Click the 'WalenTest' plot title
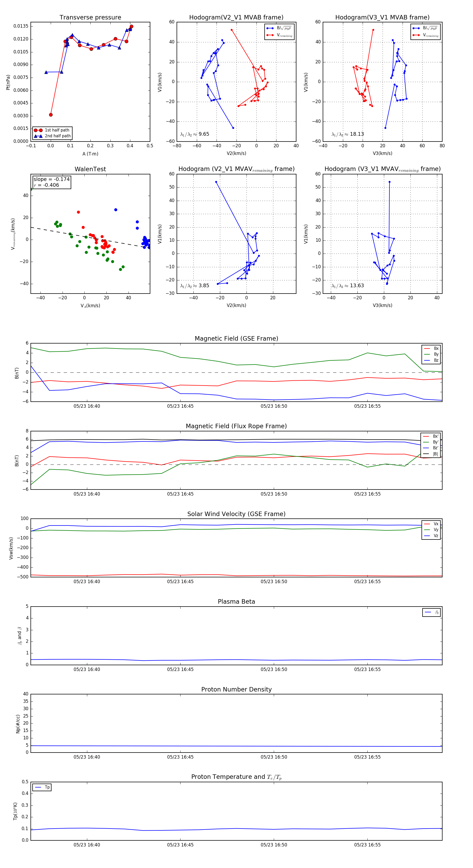Screen dimensions: 473x868 pyautogui.click(x=90, y=169)
